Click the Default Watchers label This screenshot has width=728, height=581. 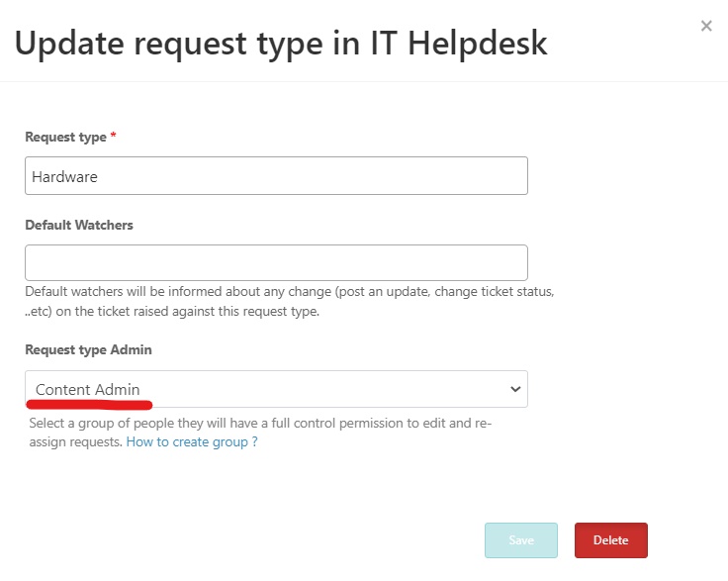[79, 225]
